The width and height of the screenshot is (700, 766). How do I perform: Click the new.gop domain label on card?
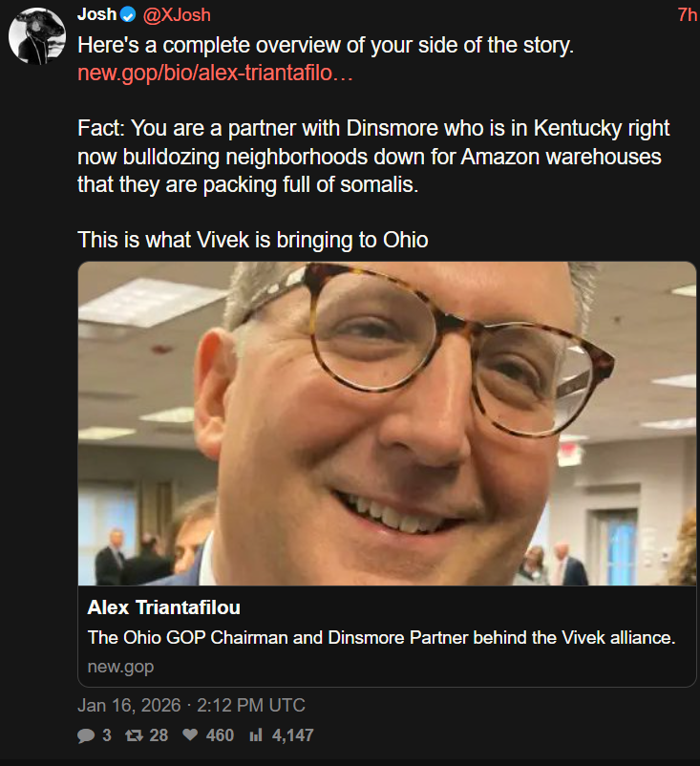coord(120,667)
